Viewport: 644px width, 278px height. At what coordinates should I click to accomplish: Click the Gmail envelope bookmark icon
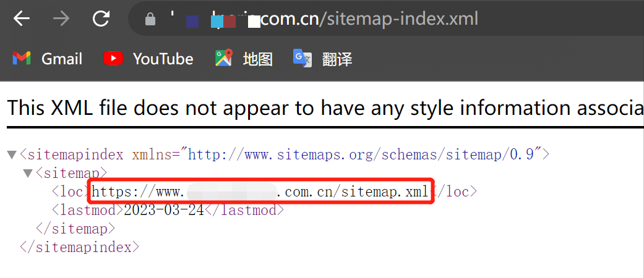tap(22, 59)
